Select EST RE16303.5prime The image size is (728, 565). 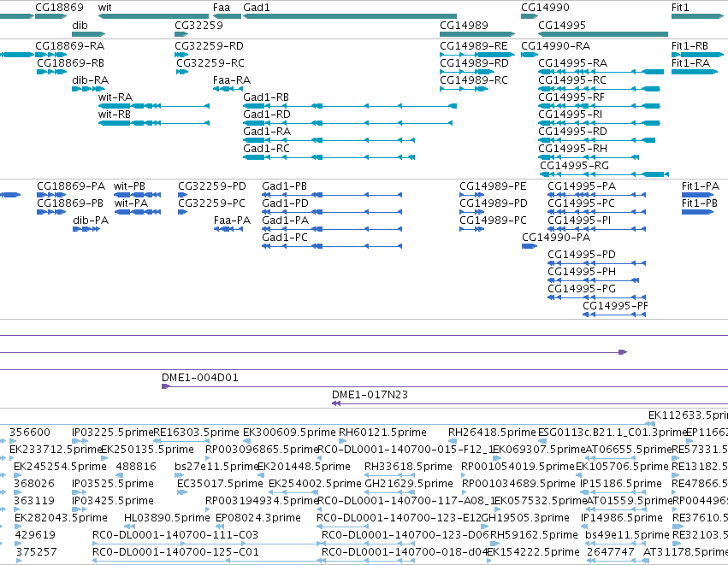(x=181, y=441)
